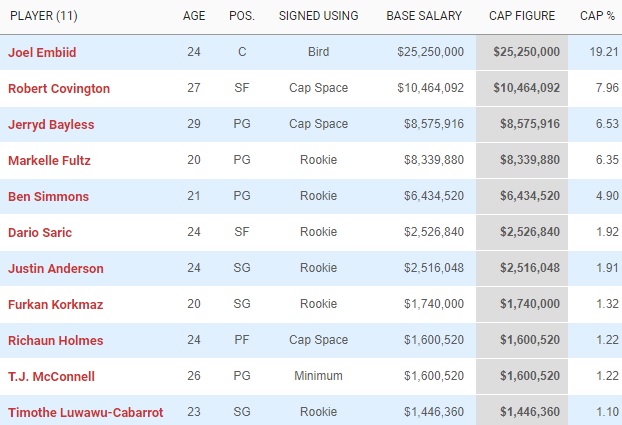Open Ben Simmons' profile link

click(x=47, y=196)
